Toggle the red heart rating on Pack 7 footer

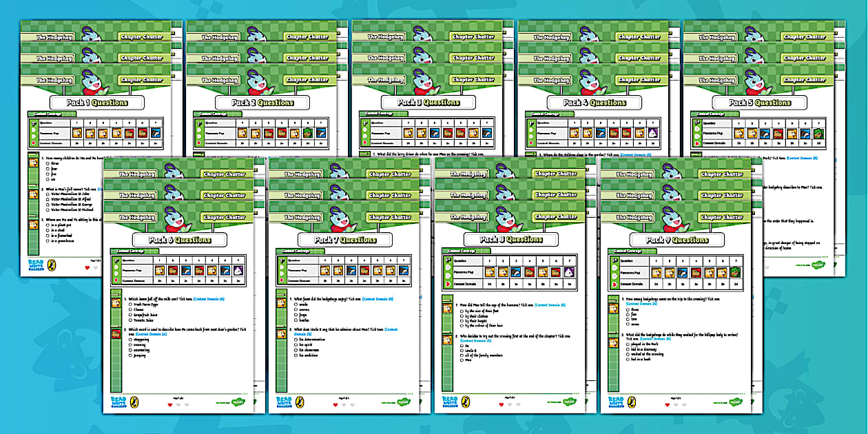click(x=335, y=405)
